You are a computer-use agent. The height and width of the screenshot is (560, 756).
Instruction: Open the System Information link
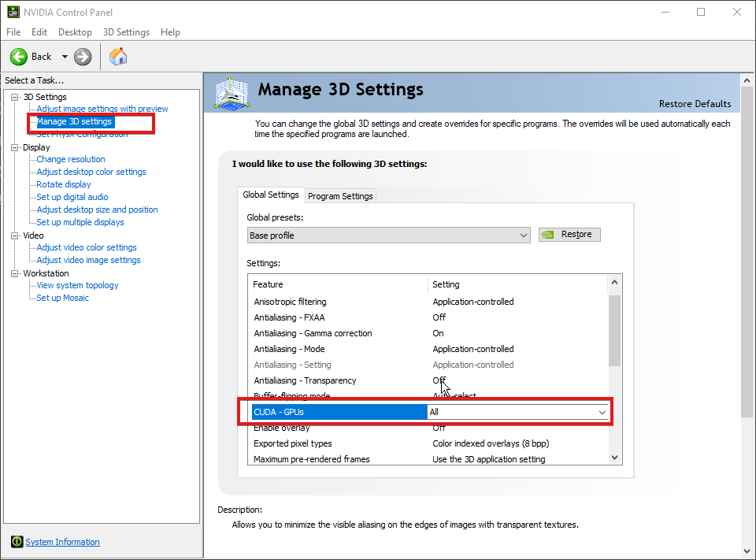point(62,542)
